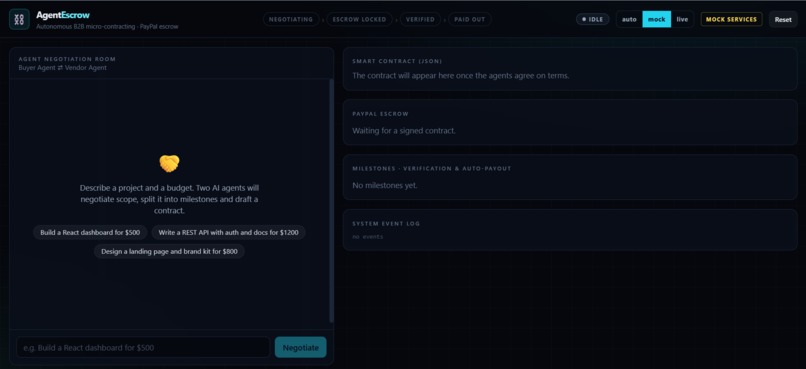Screen dimensions: 806x369
Task: Click the handshake emoji icon
Action: (x=169, y=163)
